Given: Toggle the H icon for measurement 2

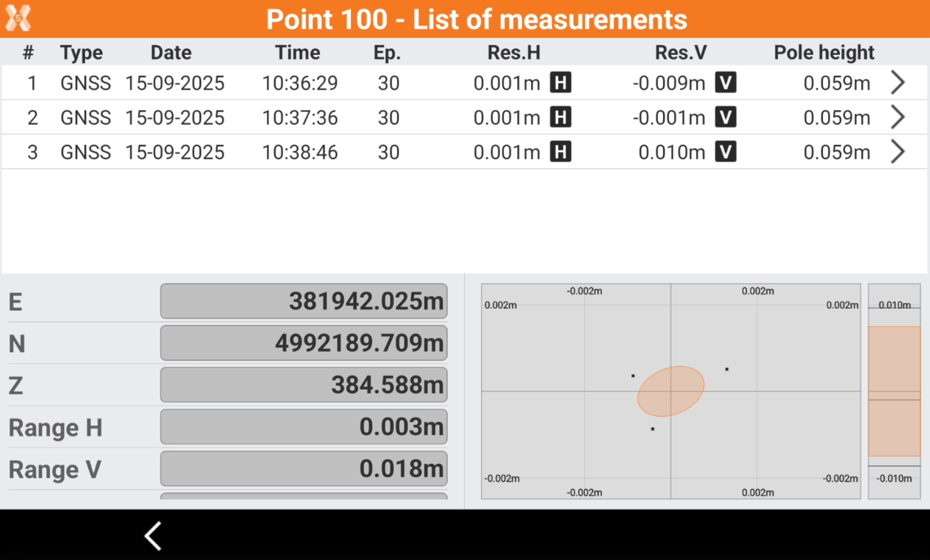Looking at the screenshot, I should 560,117.
